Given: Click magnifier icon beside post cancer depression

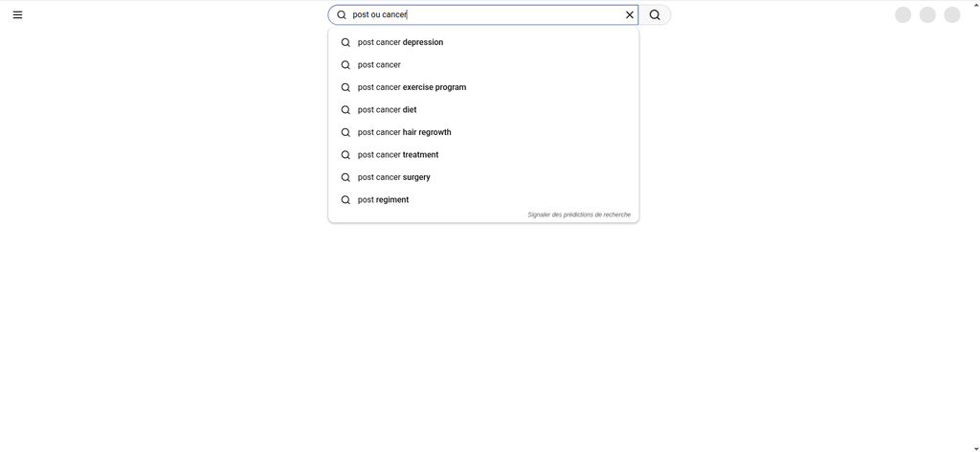Looking at the screenshot, I should (345, 42).
